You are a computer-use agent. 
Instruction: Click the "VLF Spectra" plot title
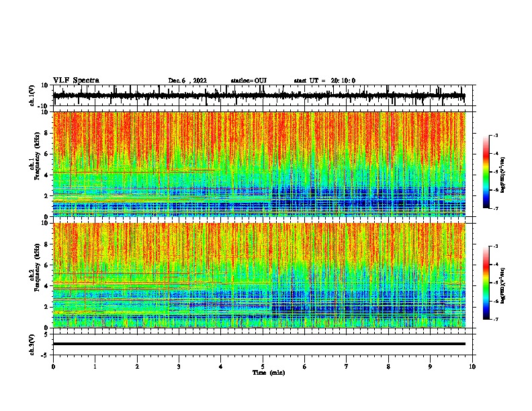(x=76, y=81)
